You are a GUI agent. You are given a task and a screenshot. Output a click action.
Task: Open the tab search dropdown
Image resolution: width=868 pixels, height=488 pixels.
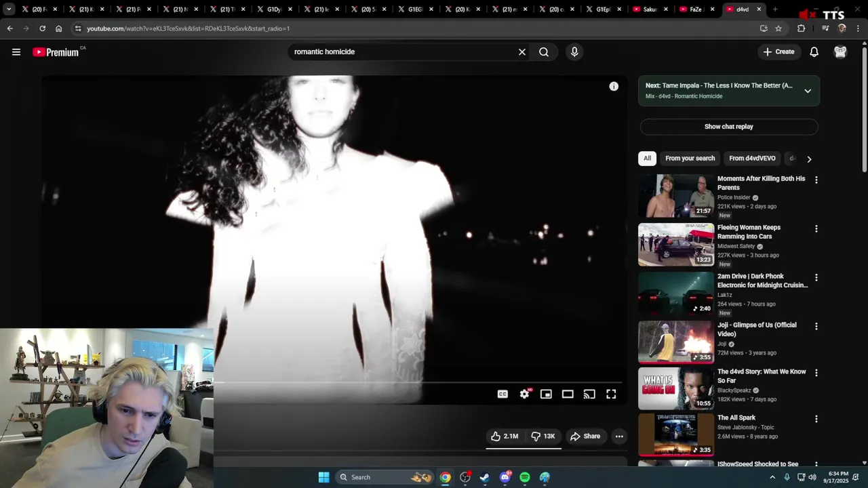click(x=9, y=9)
